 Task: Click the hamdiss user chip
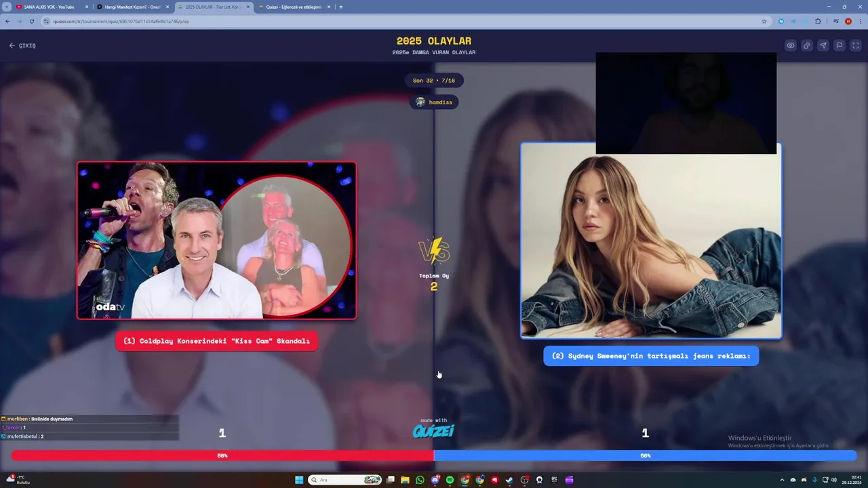434,102
